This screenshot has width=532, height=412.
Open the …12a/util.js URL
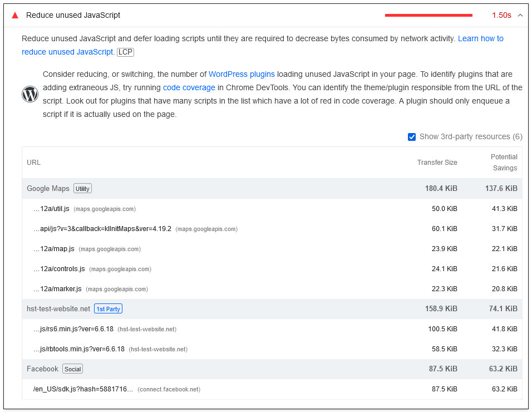pyautogui.click(x=51, y=209)
